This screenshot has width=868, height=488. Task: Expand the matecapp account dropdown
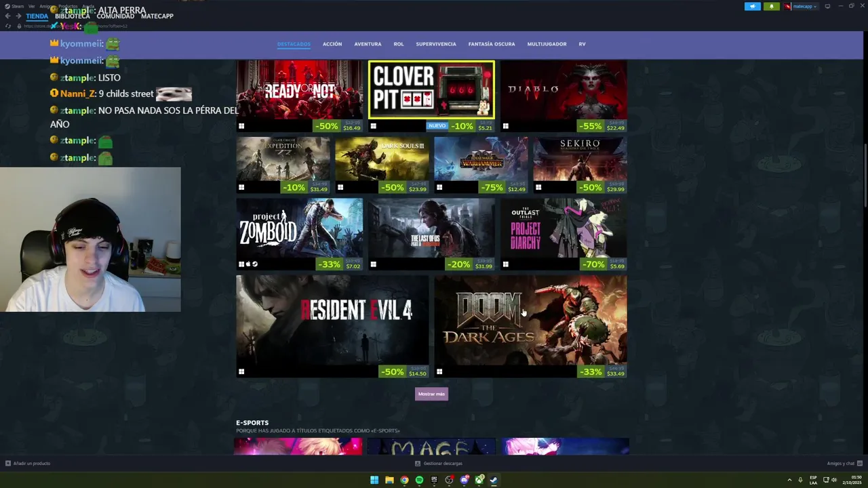click(802, 6)
